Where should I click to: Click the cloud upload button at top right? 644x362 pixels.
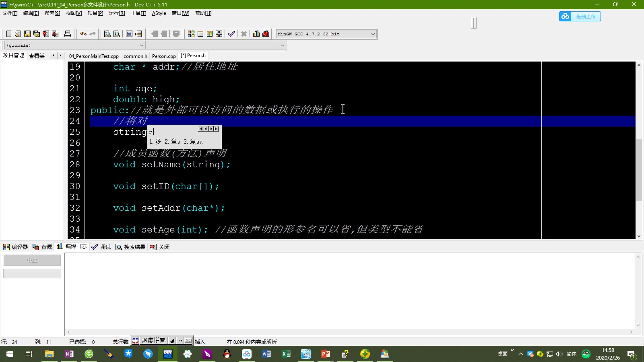[x=580, y=16]
